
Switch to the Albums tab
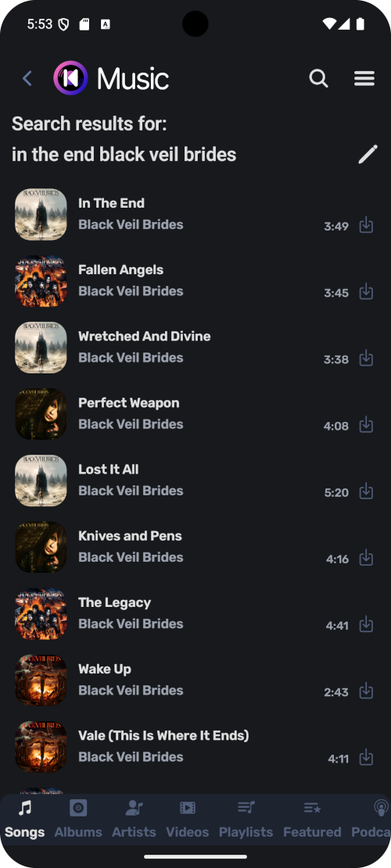coord(78,820)
